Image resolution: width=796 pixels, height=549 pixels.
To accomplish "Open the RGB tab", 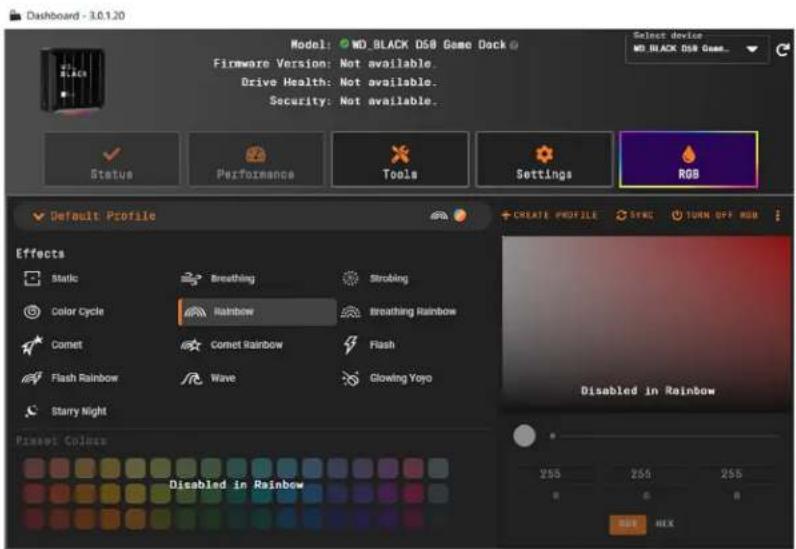I will tap(688, 159).
